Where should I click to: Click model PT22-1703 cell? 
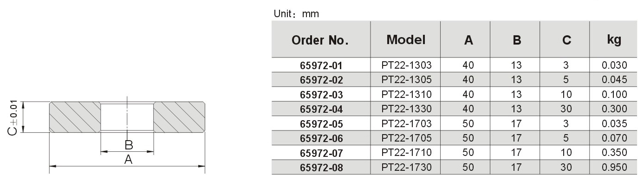click(x=406, y=123)
